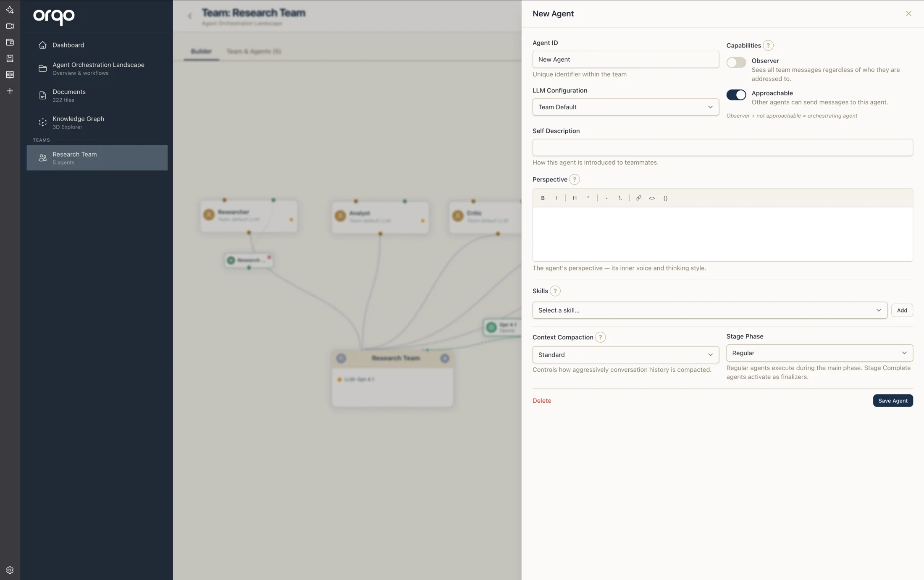Select Research Team in the sidebar

[x=97, y=158]
